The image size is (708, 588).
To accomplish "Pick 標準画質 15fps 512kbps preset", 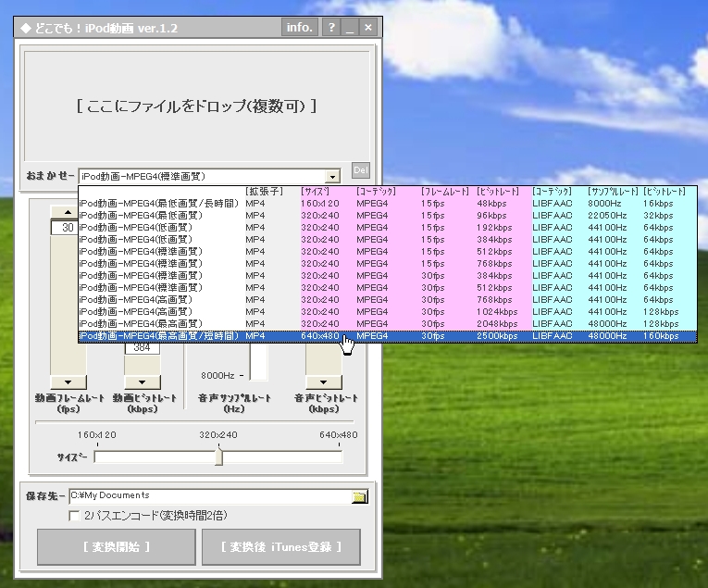I will pos(388,252).
